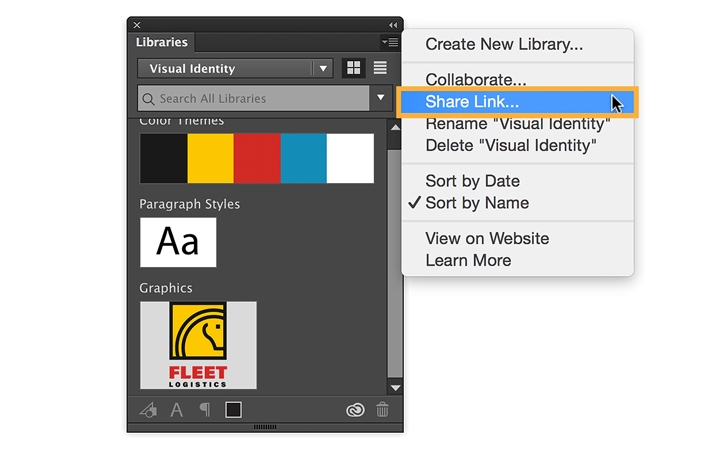Click the trash delete icon
This screenshot has width=725, height=451.
[x=382, y=410]
